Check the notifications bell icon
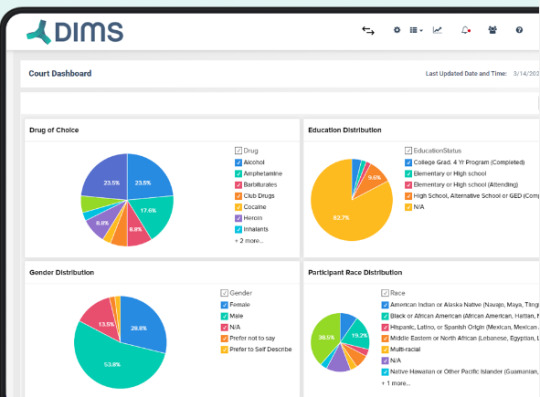Viewport: 540px width, 397px height. click(x=466, y=30)
